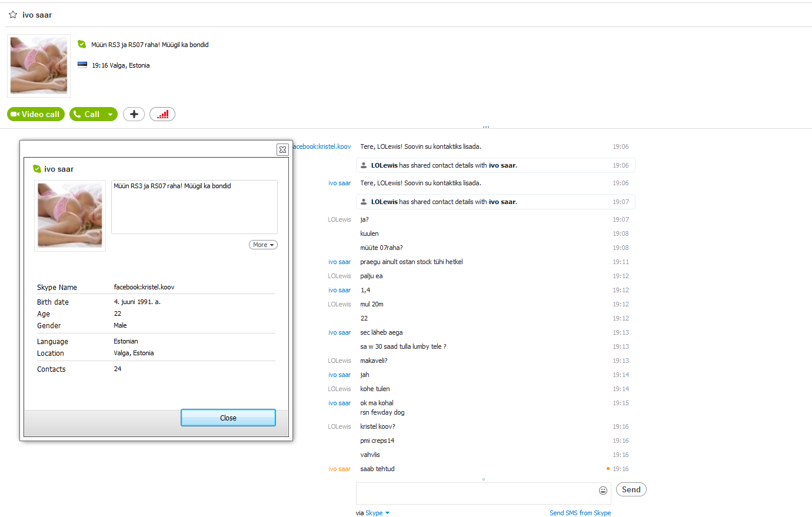
Task: Click the plus add people button
Action: (x=134, y=114)
